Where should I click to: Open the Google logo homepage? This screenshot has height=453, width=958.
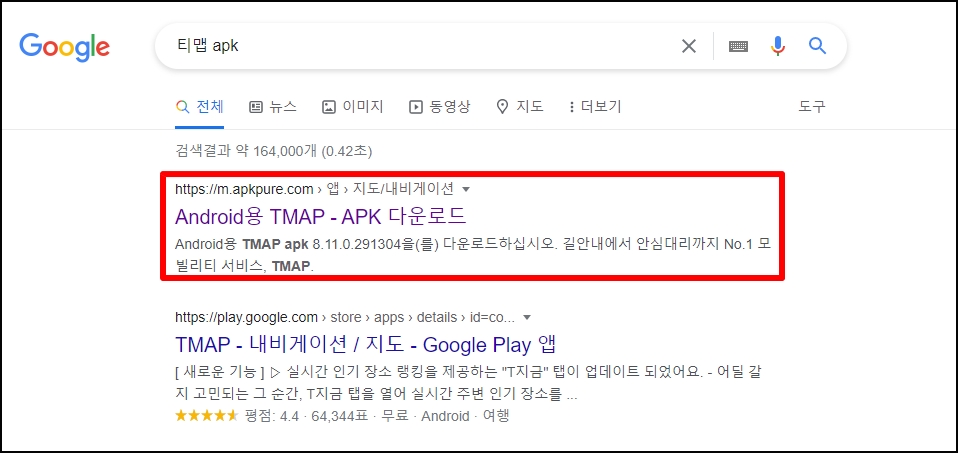[x=64, y=46]
